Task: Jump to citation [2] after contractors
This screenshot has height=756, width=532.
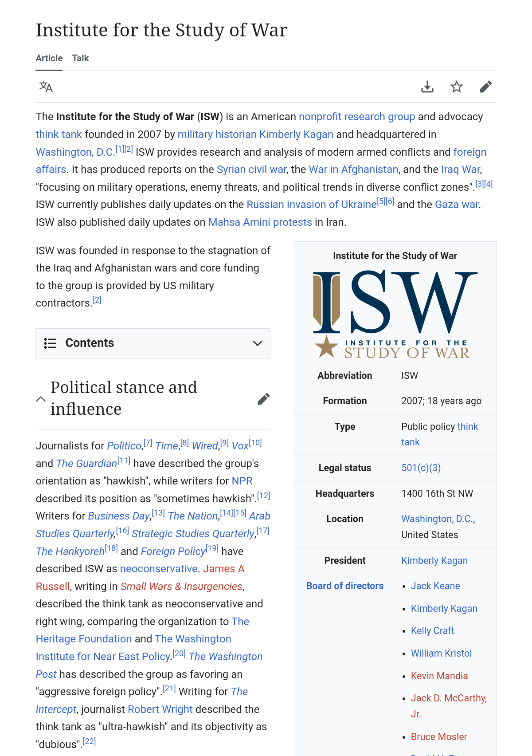Action: click(x=97, y=300)
